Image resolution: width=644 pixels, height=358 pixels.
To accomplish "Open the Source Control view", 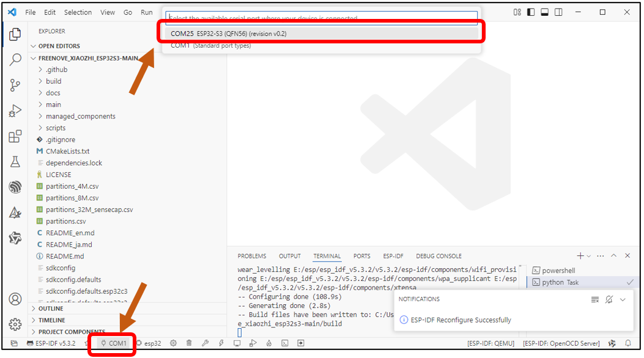I will click(15, 86).
